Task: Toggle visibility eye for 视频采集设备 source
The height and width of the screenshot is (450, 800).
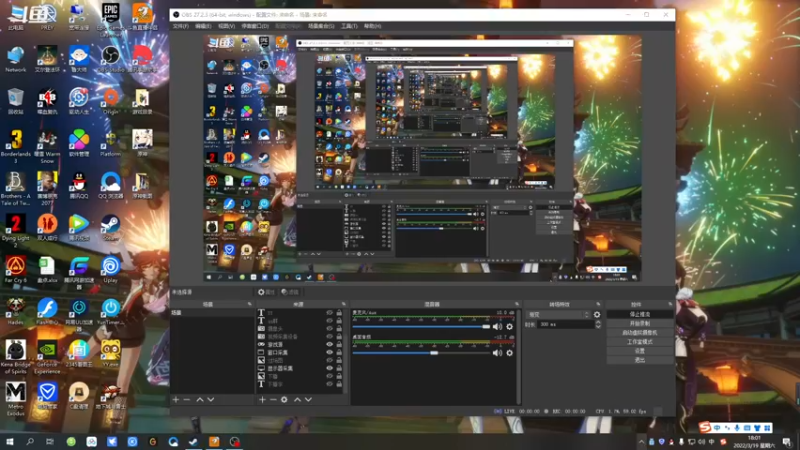Action: 330,336
